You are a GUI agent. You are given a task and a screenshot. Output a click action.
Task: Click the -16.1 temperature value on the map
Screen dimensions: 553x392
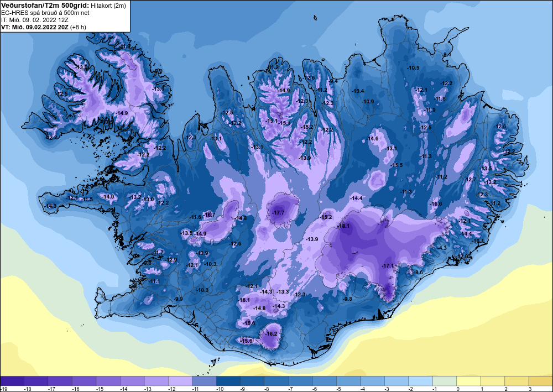tap(244, 300)
